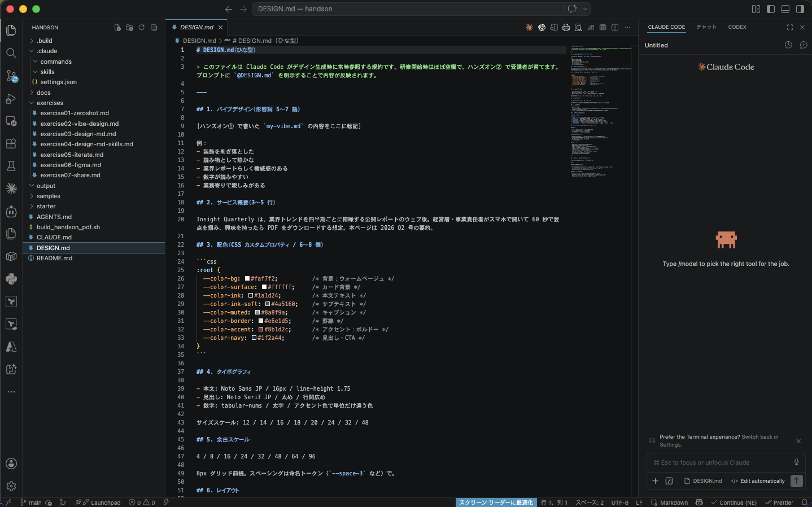The height and width of the screenshot is (507, 812).
Task: Toggle the bottom panel visibility
Action: point(785,9)
